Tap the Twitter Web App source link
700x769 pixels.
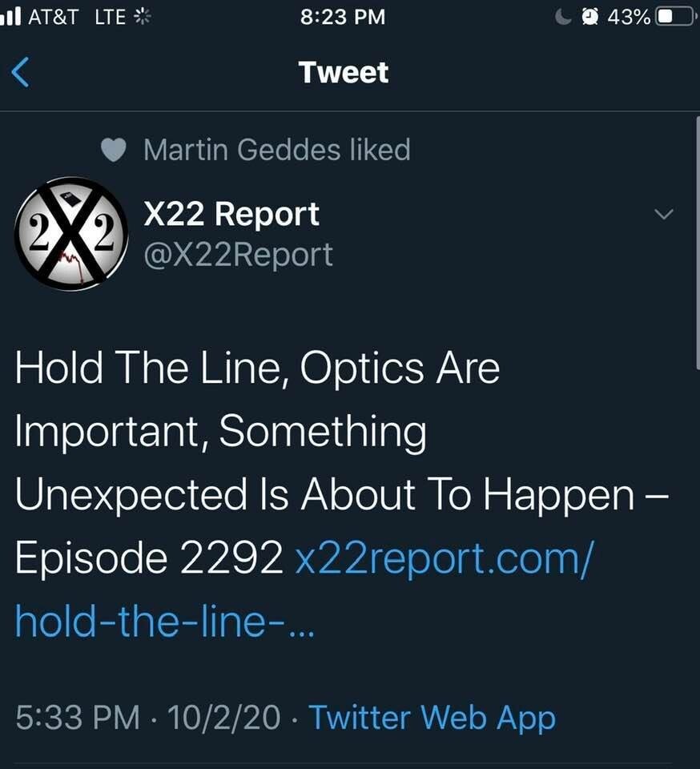[432, 716]
